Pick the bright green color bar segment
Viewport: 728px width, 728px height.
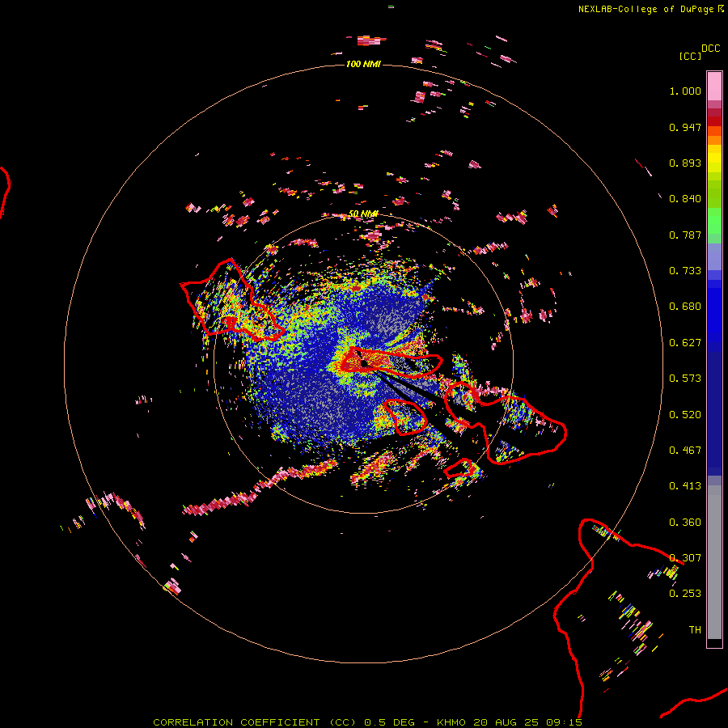714,221
